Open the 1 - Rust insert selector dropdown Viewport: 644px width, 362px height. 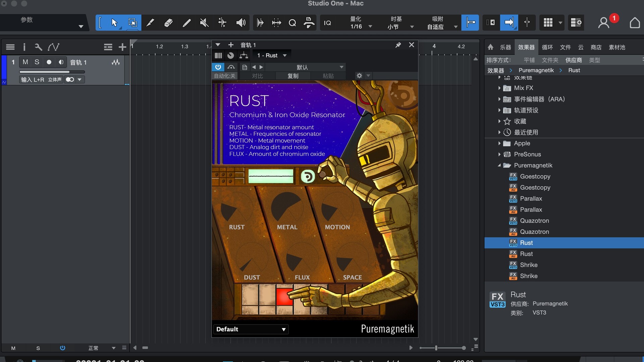272,55
